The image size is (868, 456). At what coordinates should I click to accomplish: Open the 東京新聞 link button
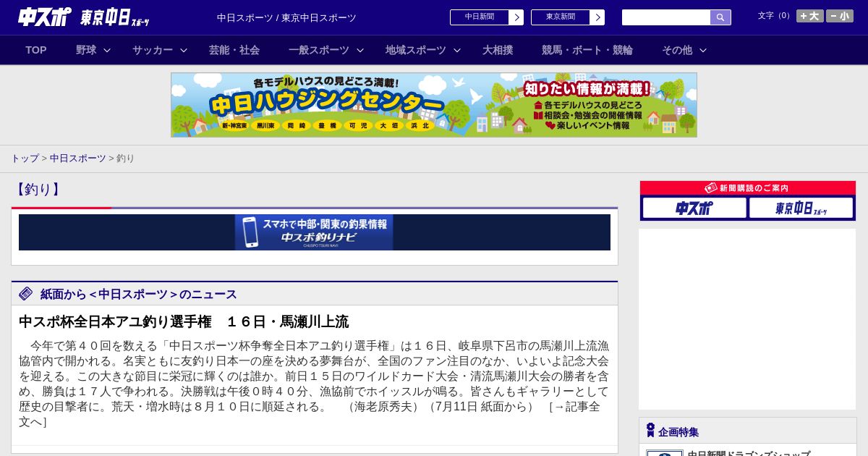coord(568,17)
